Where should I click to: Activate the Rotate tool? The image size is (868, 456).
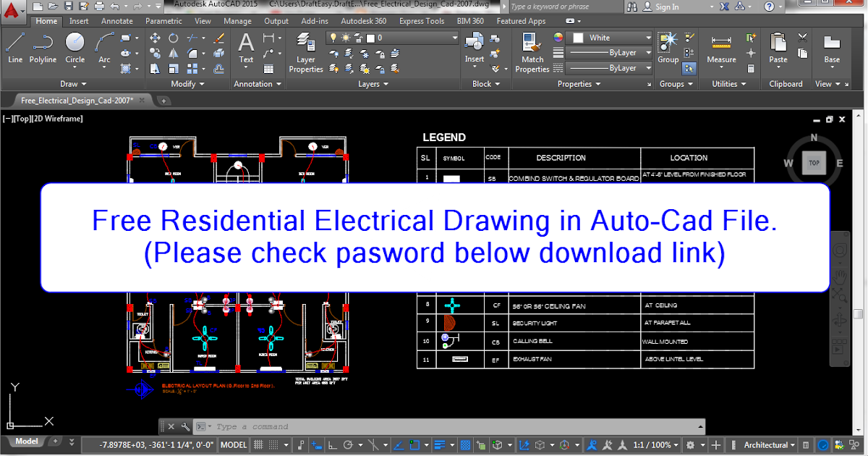point(173,38)
